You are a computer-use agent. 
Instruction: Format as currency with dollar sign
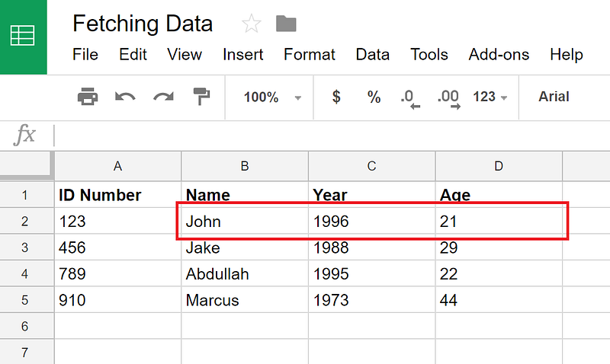pos(336,97)
